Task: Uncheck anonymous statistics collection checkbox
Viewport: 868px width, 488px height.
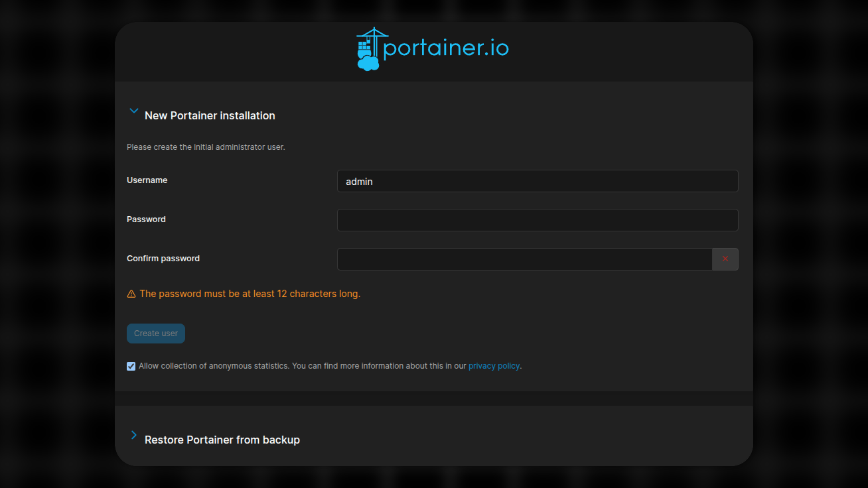Action: coord(131,366)
